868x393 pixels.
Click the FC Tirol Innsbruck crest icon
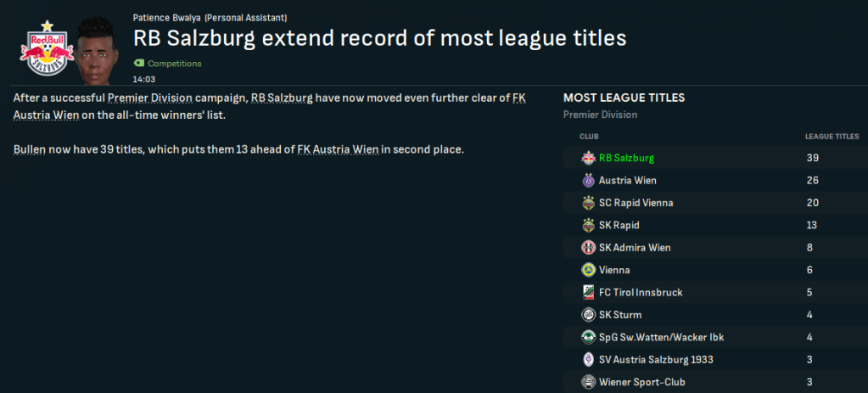click(x=588, y=293)
